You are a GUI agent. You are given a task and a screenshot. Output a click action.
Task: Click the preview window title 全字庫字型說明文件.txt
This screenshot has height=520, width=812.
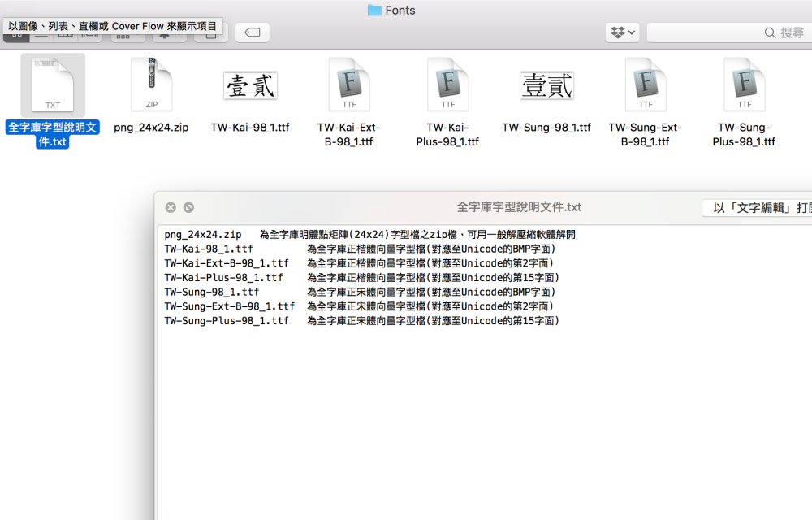(519, 207)
